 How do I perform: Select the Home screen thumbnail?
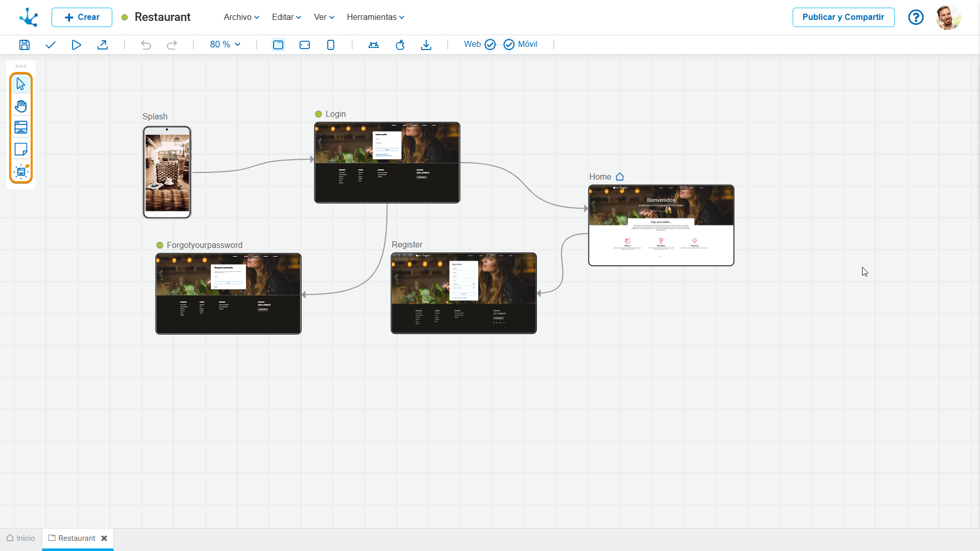tap(661, 225)
